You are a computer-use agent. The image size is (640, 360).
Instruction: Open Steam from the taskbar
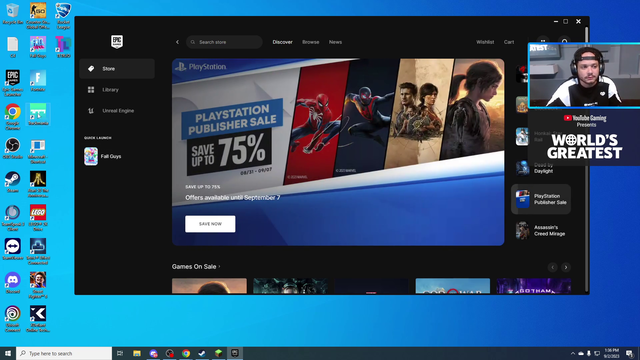(202, 353)
